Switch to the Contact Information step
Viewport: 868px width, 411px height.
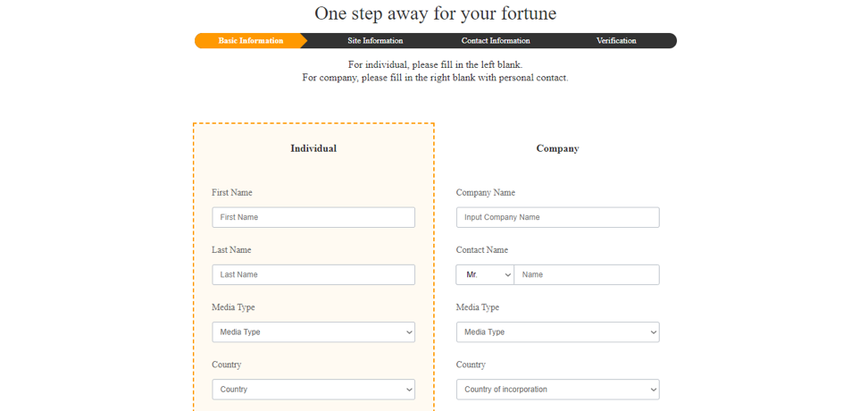(x=496, y=41)
